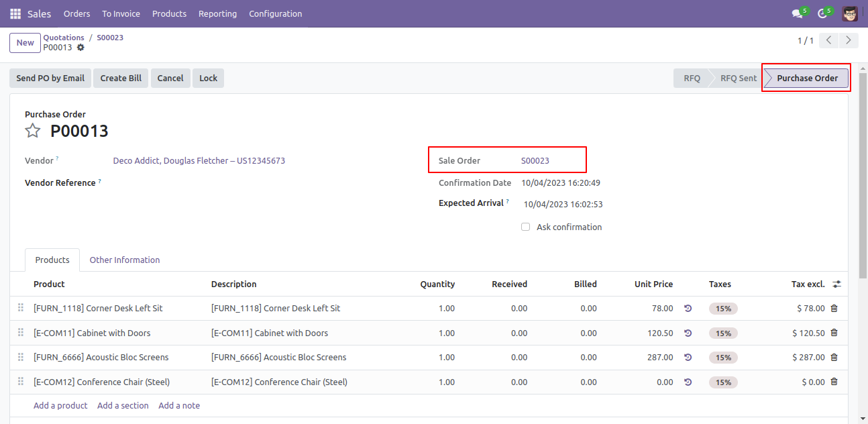This screenshot has width=868, height=424.
Task: Switch to the Other Information tab
Action: point(125,260)
